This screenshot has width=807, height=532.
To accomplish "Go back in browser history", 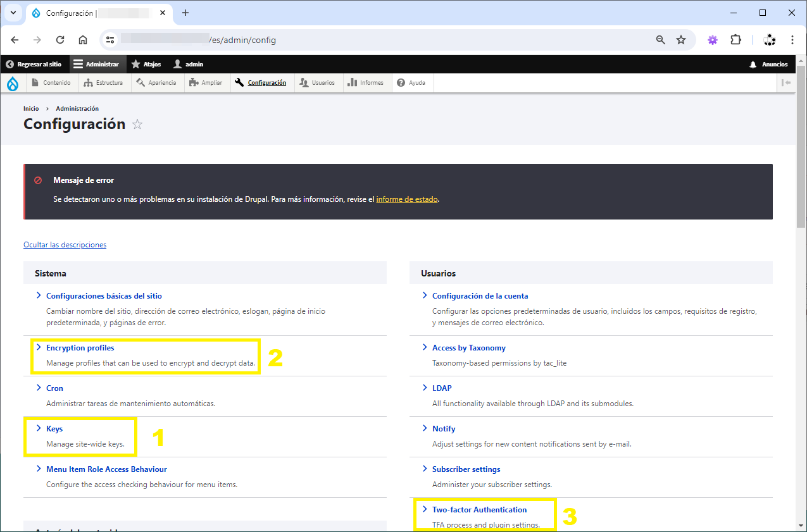I will pyautogui.click(x=15, y=40).
